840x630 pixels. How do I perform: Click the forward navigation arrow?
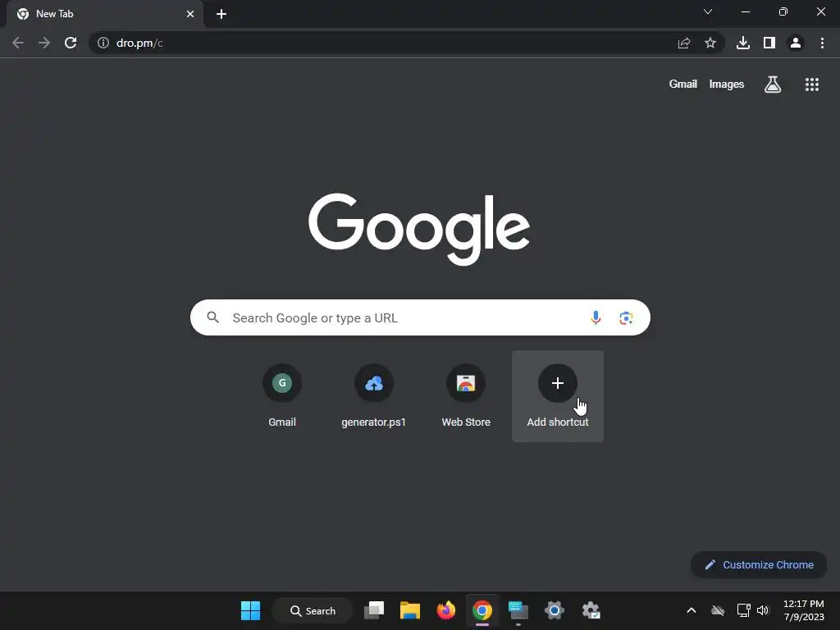pyautogui.click(x=44, y=43)
